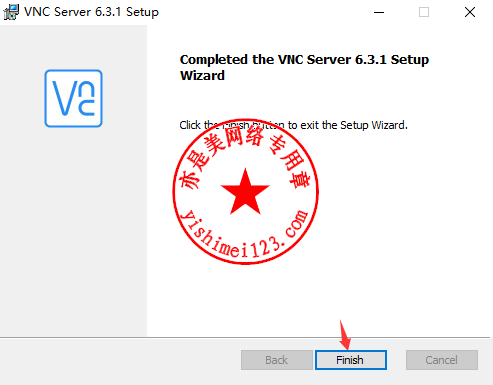
Task: Click the "Completed the VNC Server 6.3.1 Setup Wizard" heading
Action: pos(304,67)
